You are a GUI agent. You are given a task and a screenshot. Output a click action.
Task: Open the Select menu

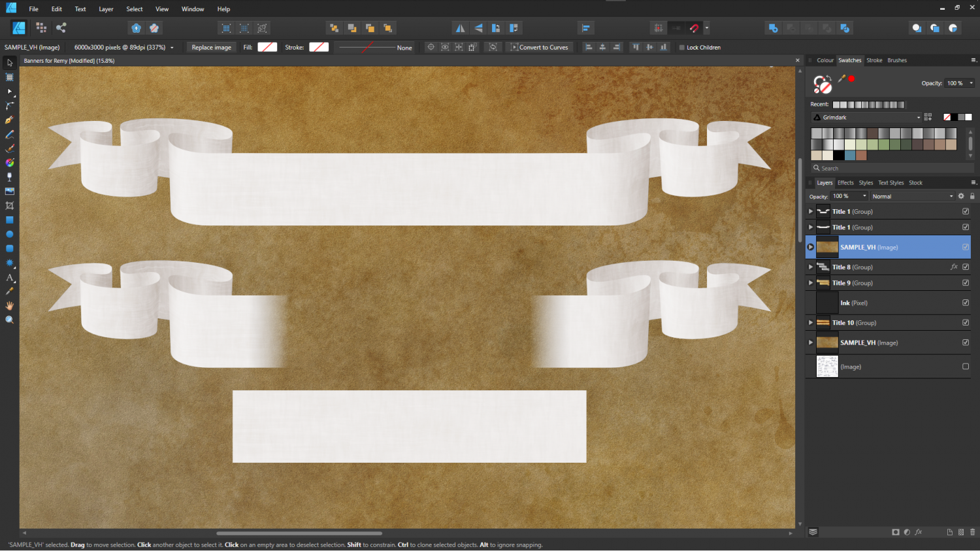(x=135, y=9)
